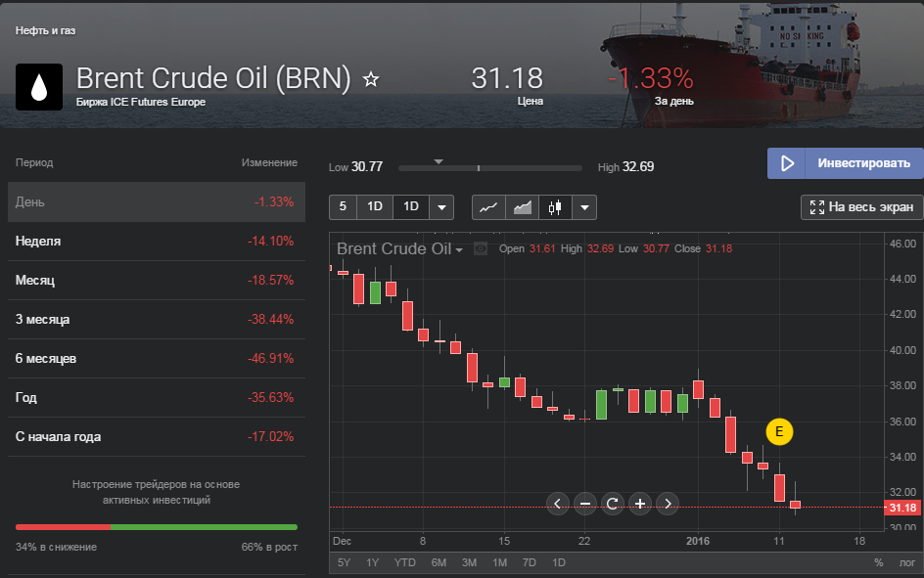
Task: Click the 66% в рост label
Action: (x=269, y=547)
